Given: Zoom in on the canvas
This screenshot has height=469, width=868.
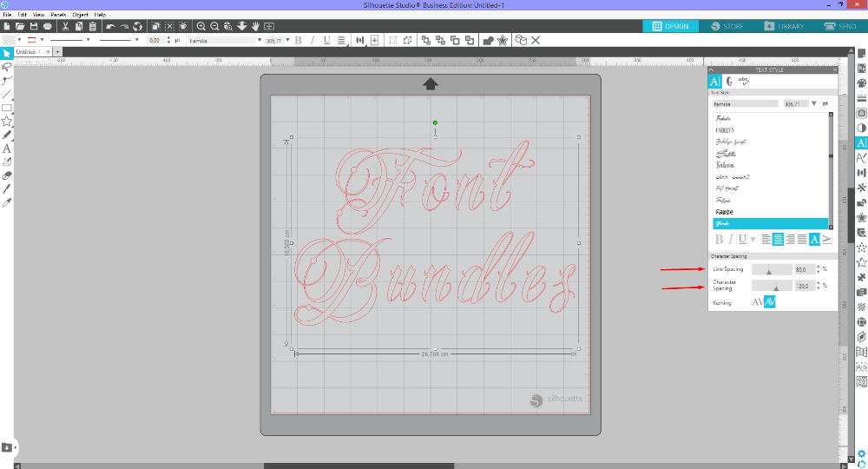Looking at the screenshot, I should click(x=201, y=26).
